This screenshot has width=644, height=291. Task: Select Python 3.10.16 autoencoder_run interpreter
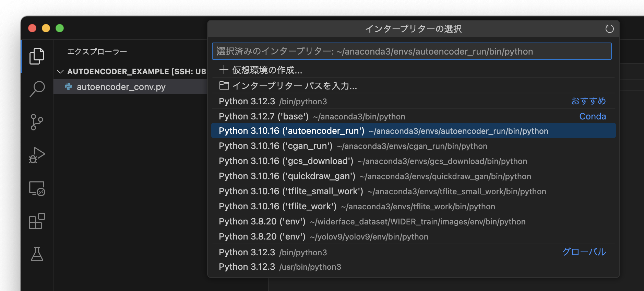383,131
